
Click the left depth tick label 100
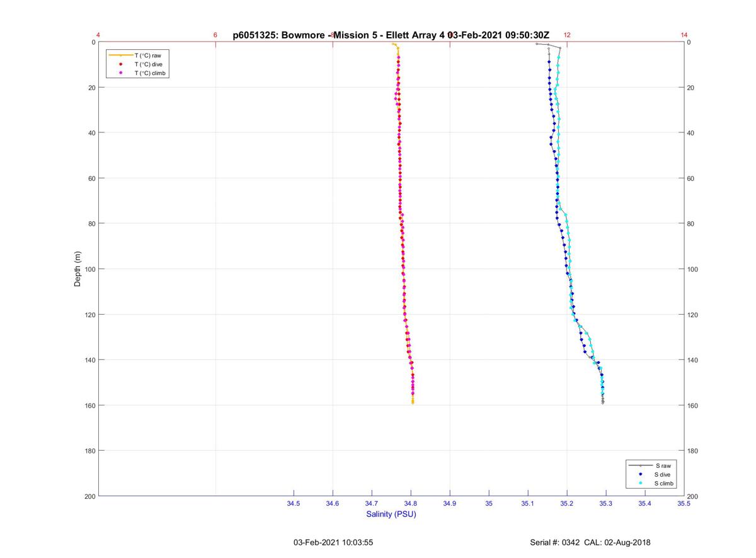(x=89, y=269)
